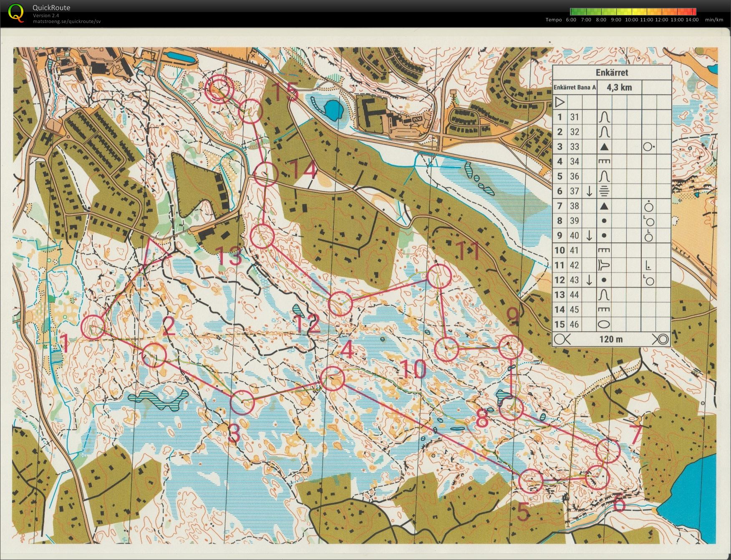The image size is (731, 560).
Task: Click the tempo color gradient bar
Action: 633,12
